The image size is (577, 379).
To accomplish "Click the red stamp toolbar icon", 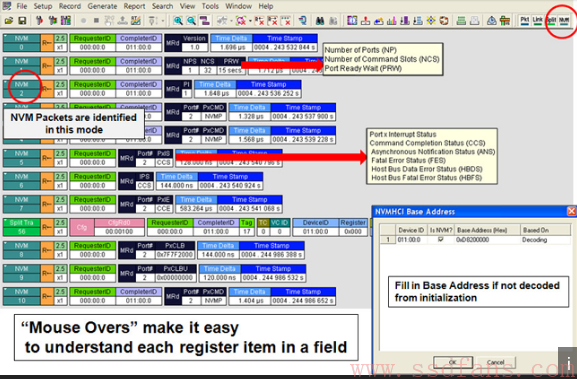I will pos(365,20).
